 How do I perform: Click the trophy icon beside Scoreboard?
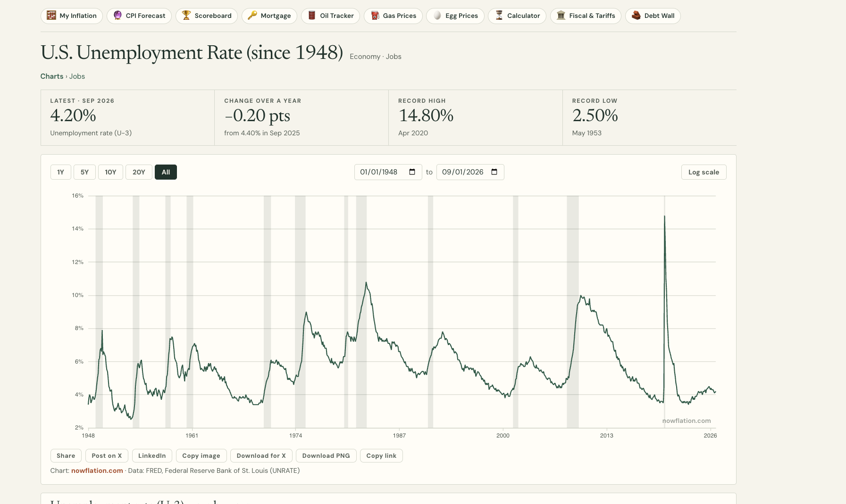(186, 16)
